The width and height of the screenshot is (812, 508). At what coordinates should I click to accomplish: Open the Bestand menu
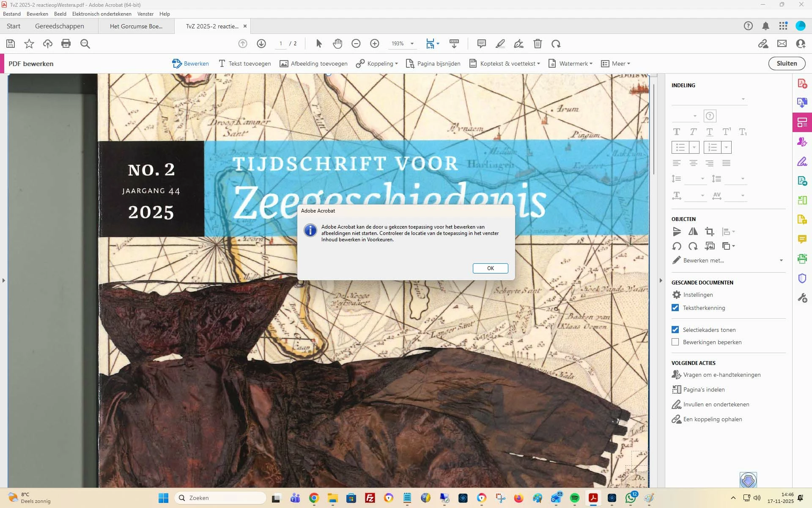click(x=12, y=14)
